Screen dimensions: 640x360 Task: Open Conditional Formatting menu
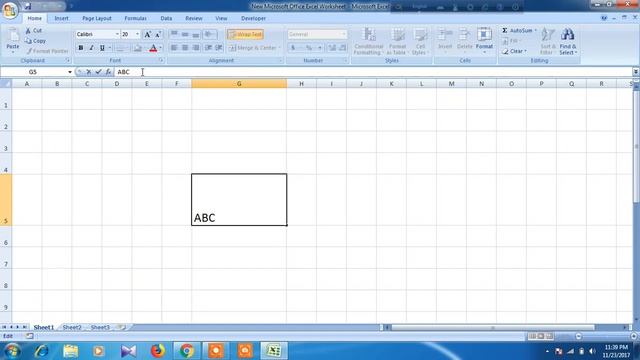(x=369, y=41)
